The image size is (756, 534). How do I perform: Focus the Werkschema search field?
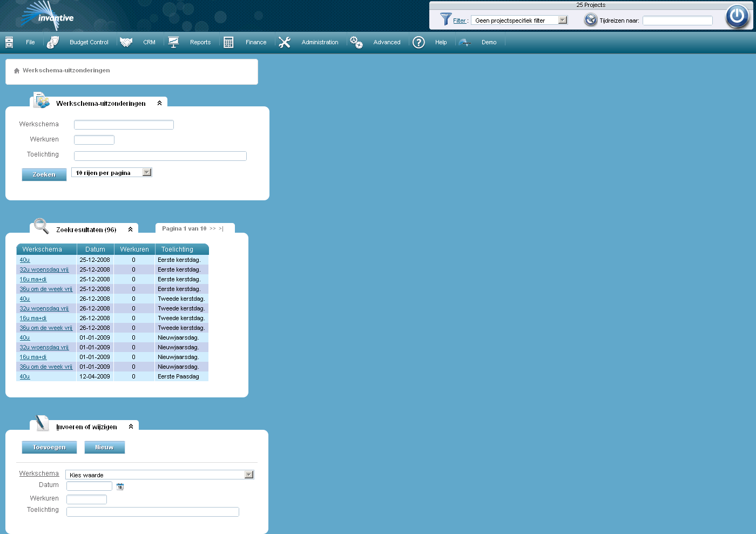124,125
